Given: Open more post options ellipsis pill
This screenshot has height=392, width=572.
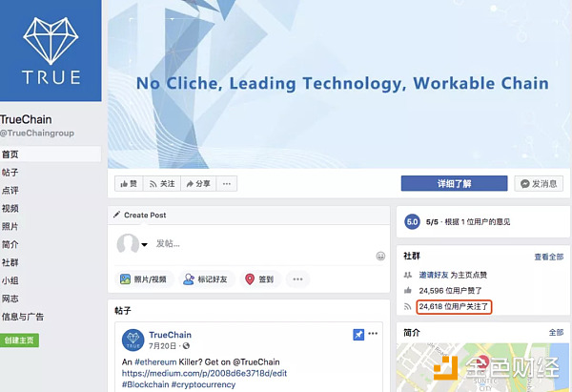Looking at the screenshot, I should pyautogui.click(x=297, y=279).
